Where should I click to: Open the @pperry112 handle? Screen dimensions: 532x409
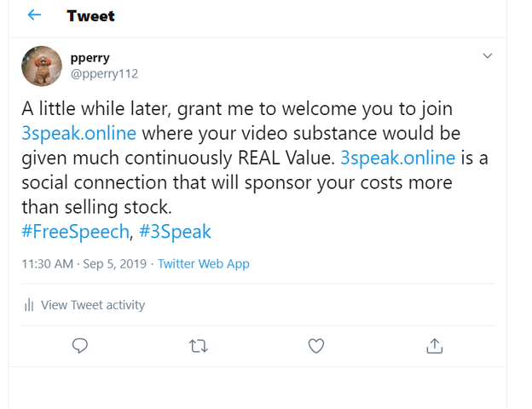[103, 73]
